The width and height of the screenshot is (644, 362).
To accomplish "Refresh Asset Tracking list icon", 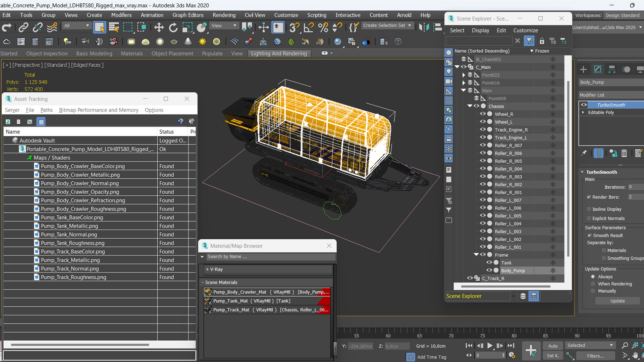I will point(8,122).
